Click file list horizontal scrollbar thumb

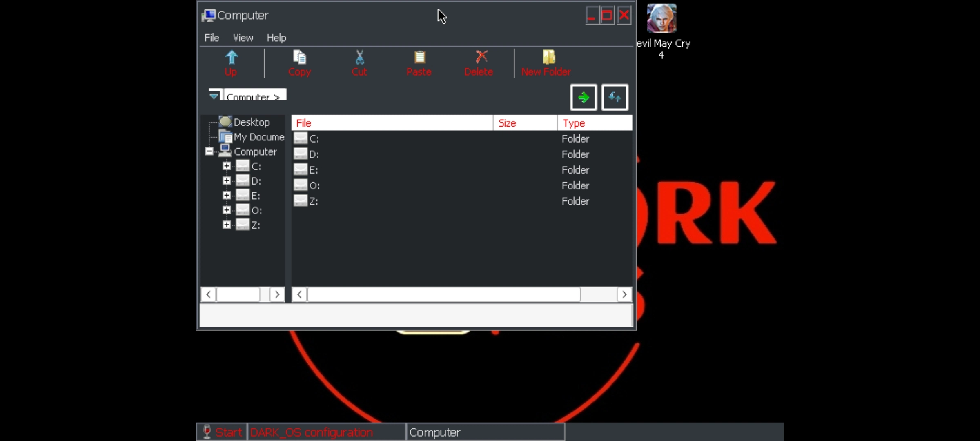(444, 294)
